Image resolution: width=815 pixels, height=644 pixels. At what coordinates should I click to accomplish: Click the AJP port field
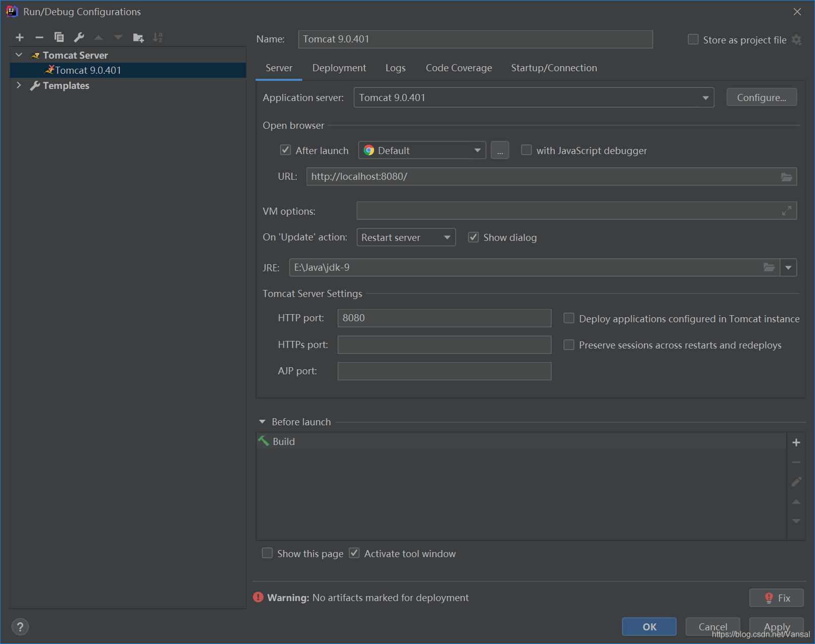(x=444, y=371)
